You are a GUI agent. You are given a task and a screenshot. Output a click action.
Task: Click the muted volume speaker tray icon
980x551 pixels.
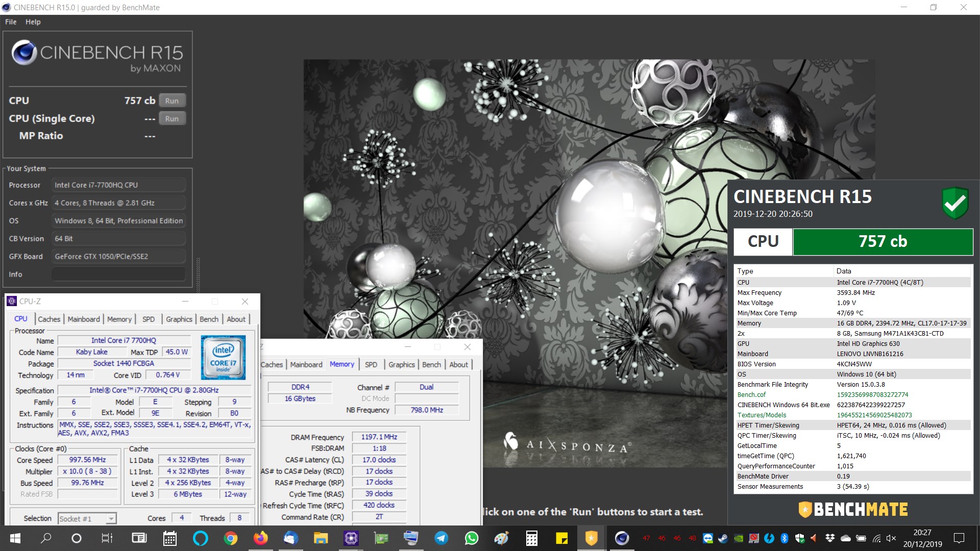pos(891,538)
